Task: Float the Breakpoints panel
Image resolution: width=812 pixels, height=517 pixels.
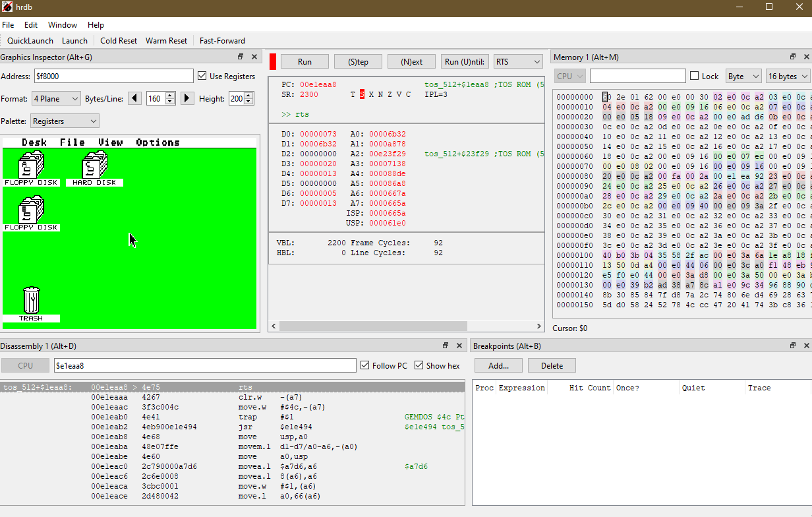Action: pos(793,346)
